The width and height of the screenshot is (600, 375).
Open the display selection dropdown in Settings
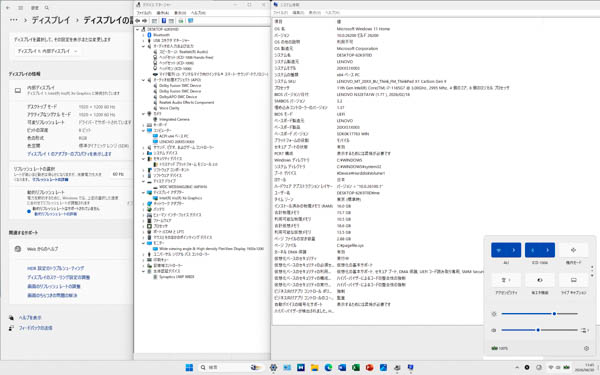click(x=47, y=51)
